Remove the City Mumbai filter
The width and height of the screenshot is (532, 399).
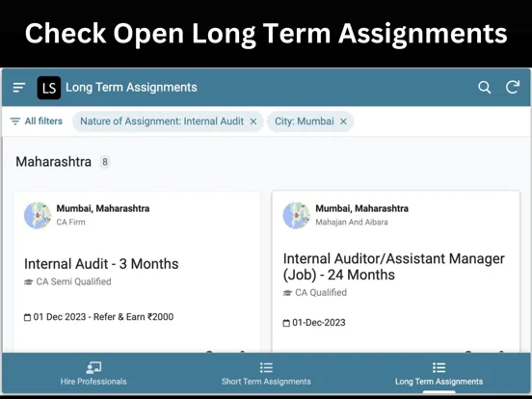tap(343, 121)
